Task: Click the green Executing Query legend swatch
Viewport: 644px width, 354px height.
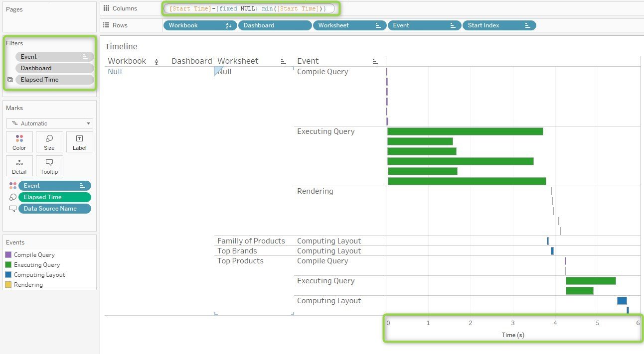Action: click(x=8, y=265)
